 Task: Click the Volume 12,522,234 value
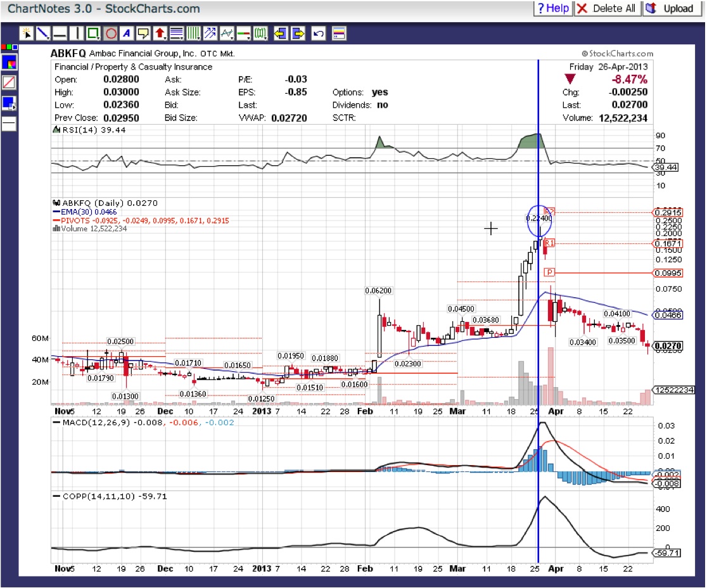tap(623, 118)
